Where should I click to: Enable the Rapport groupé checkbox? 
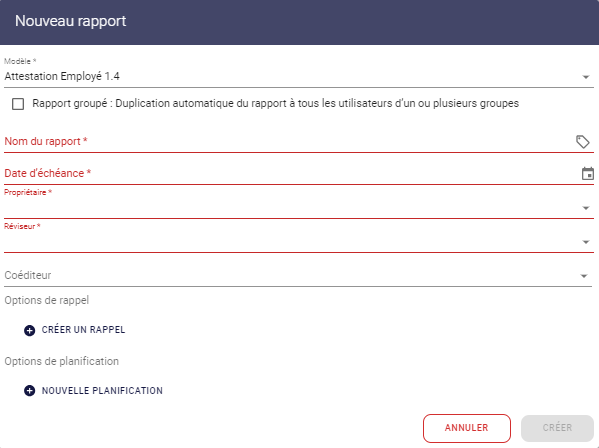click(x=18, y=104)
